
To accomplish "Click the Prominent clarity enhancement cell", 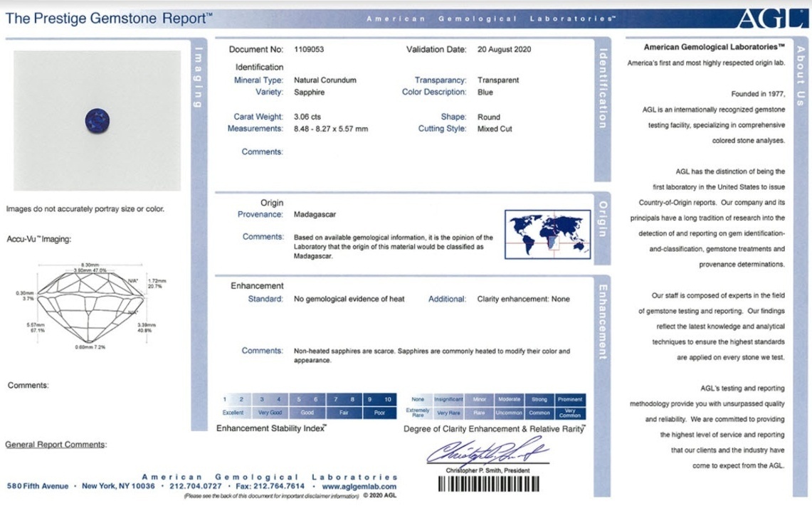I will [x=570, y=400].
